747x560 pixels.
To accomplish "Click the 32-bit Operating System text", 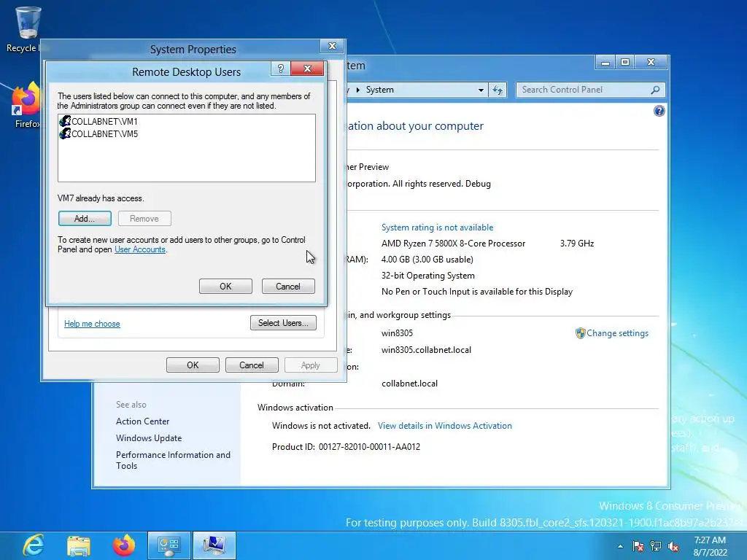I will coord(427,276).
